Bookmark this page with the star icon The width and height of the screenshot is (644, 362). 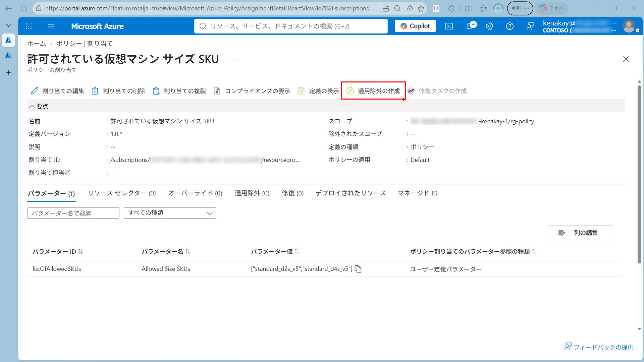click(421, 8)
